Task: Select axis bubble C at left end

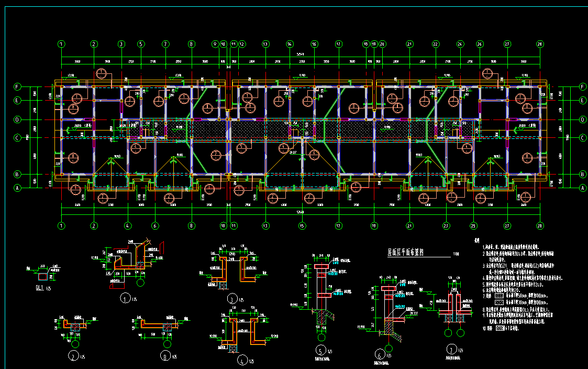Action: click(17, 138)
